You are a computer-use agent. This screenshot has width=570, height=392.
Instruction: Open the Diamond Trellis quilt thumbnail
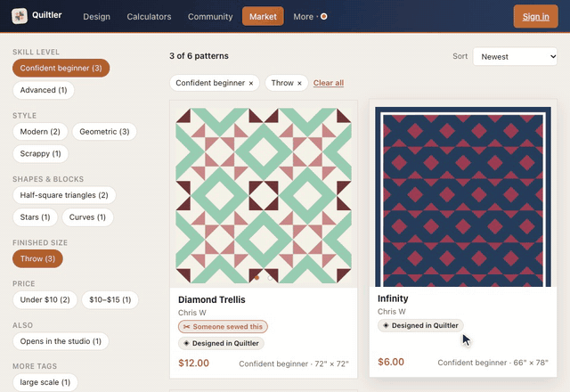pos(264,196)
